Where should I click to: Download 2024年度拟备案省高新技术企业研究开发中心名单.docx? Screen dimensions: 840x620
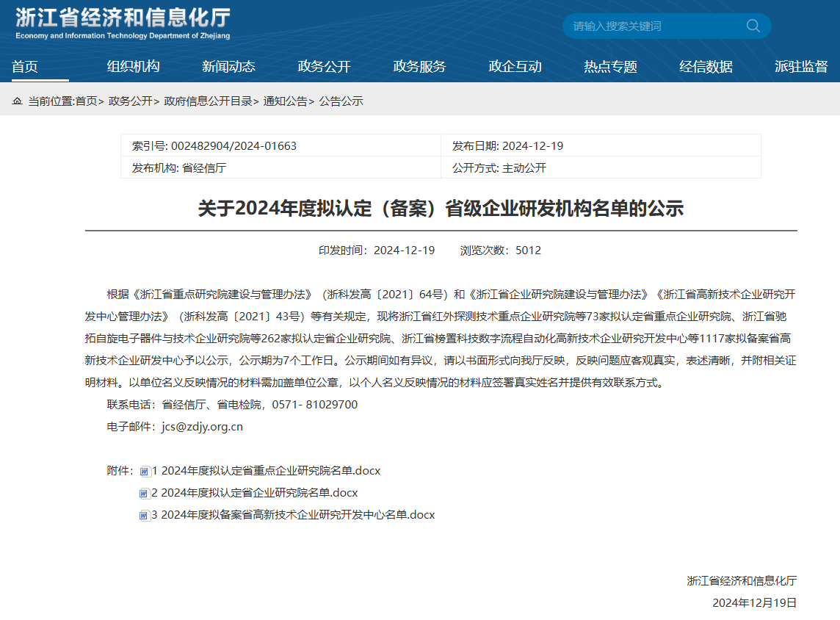tap(297, 515)
